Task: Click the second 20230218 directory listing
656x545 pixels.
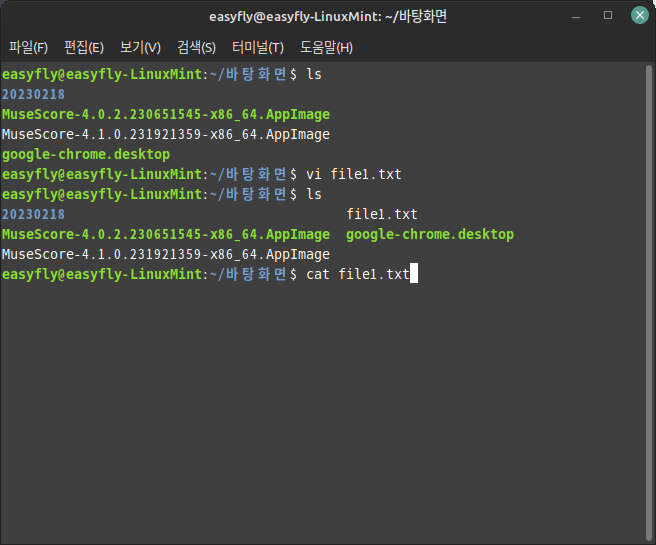Action: point(33,215)
